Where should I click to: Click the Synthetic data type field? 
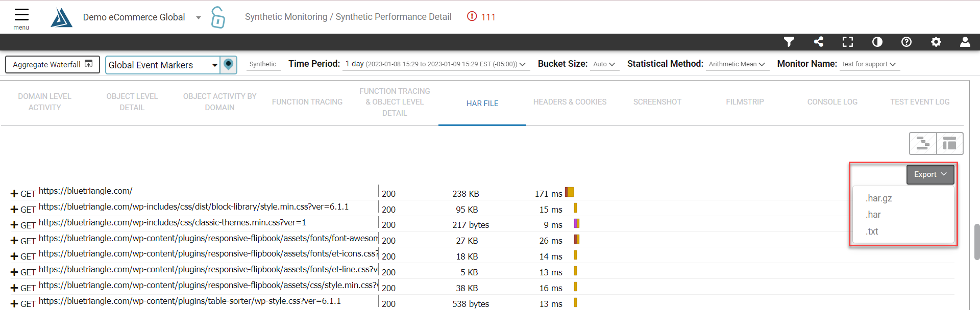[x=263, y=64]
